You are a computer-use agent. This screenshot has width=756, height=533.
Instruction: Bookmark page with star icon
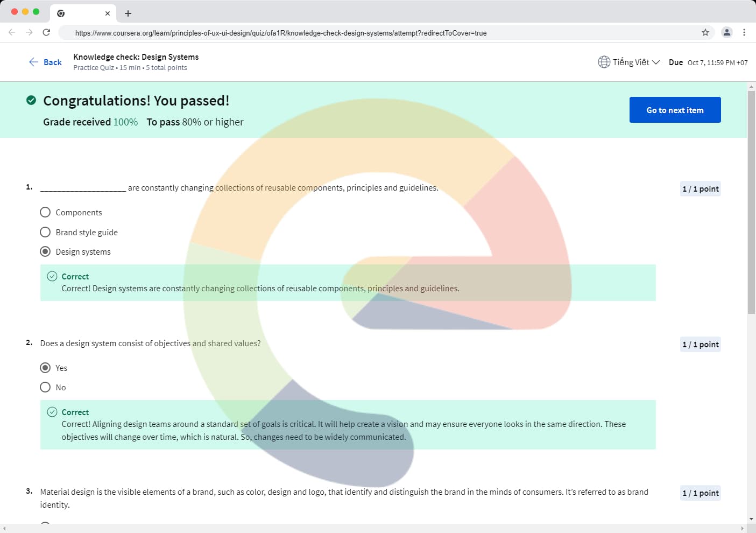(705, 32)
